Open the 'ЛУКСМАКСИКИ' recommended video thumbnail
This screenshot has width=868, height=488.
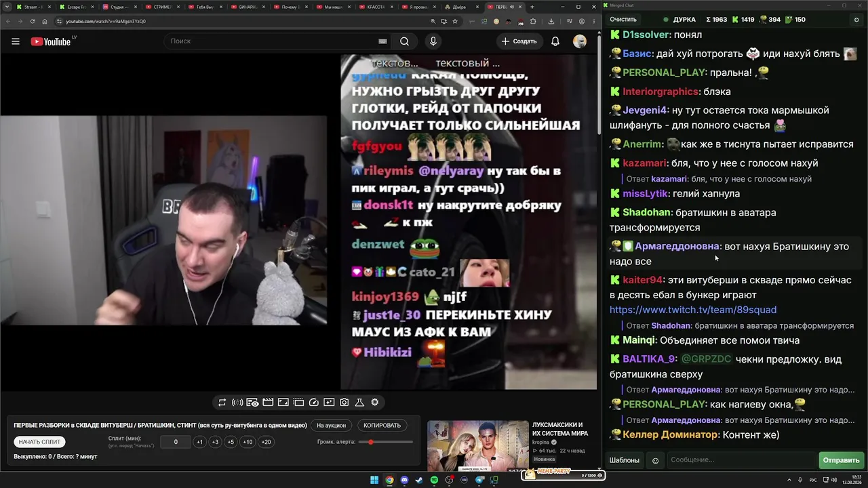(478, 447)
